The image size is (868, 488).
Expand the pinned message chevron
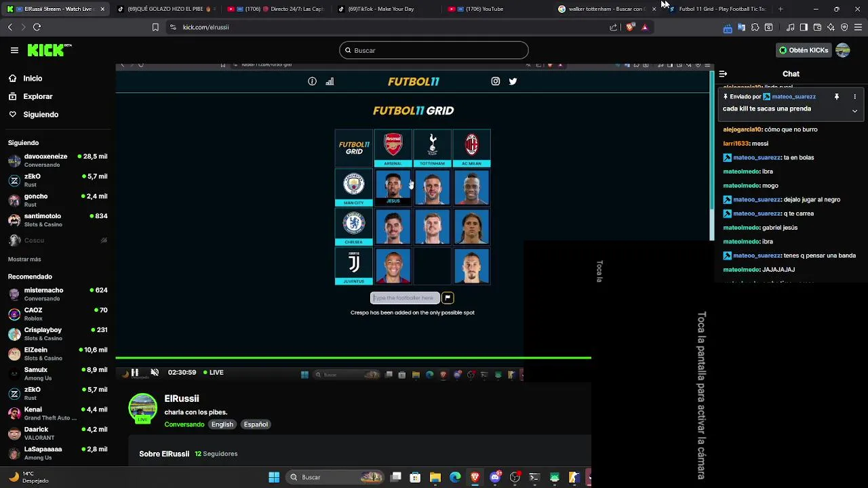[854, 110]
